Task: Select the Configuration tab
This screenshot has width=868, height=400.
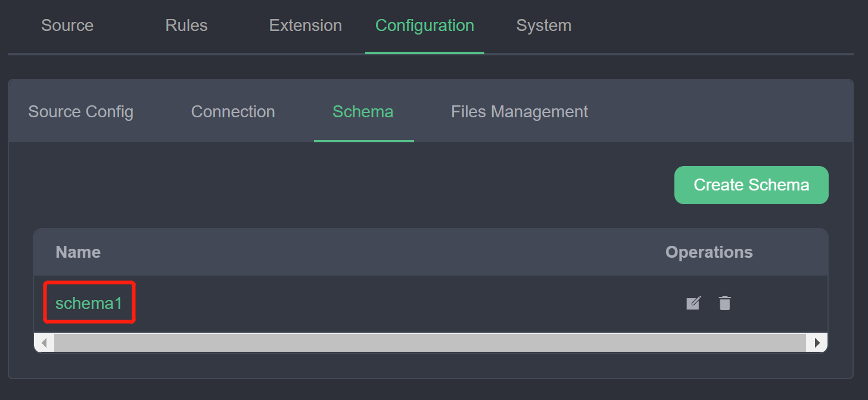Action: tap(425, 26)
